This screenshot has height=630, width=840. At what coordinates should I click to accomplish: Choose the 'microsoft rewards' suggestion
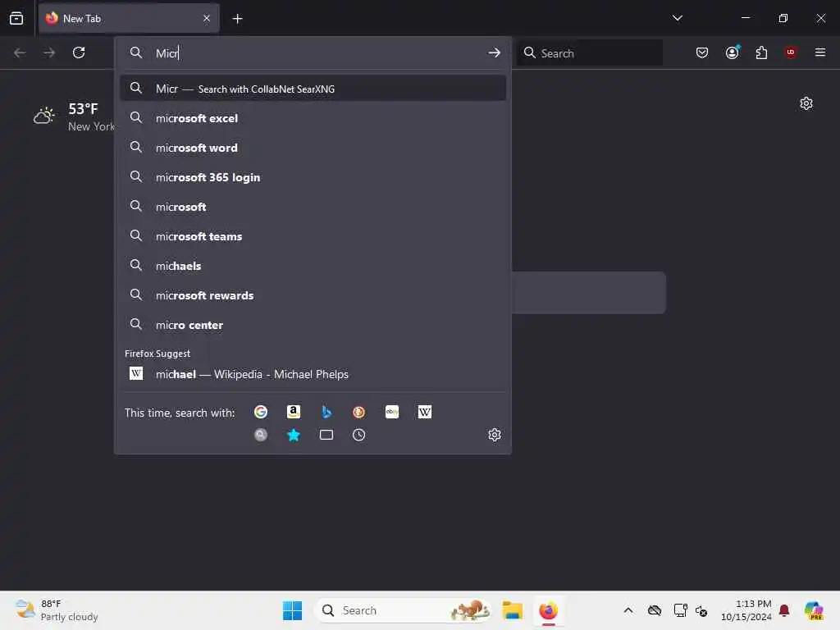tap(313, 295)
